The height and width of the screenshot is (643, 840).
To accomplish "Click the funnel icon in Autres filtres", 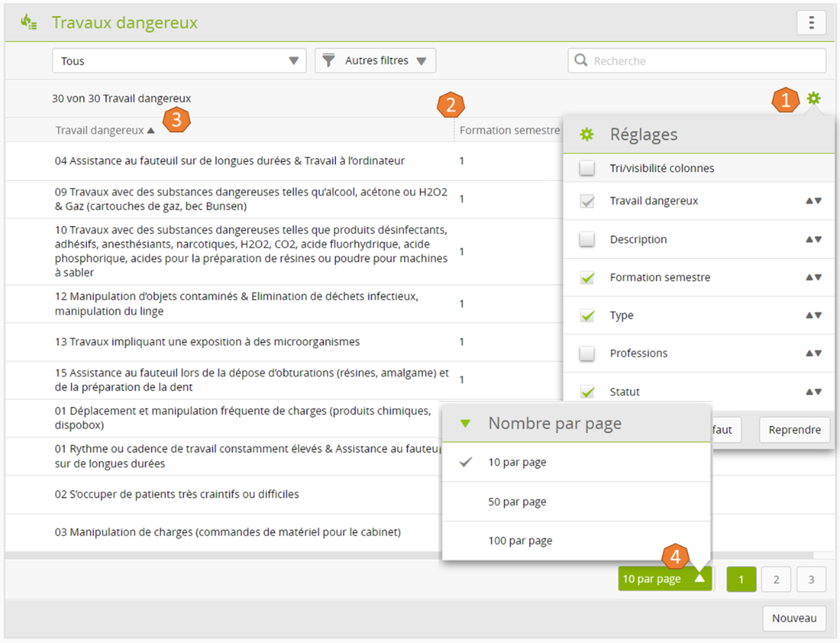I will click(x=328, y=61).
